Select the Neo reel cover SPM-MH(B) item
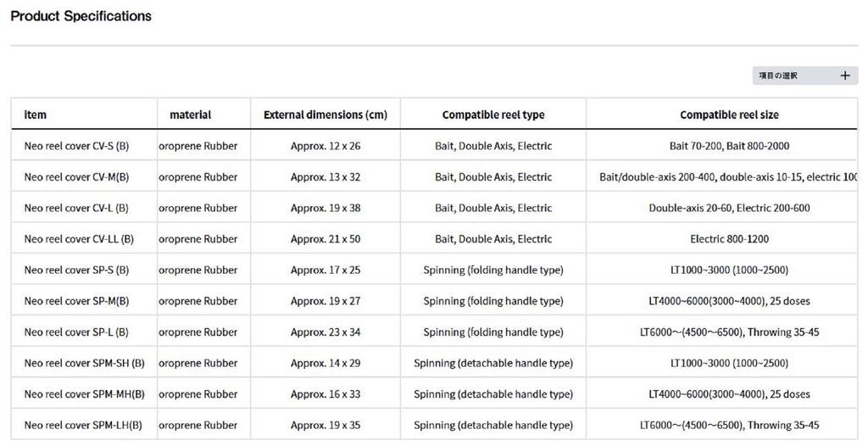The width and height of the screenshot is (868, 446). [x=84, y=394]
